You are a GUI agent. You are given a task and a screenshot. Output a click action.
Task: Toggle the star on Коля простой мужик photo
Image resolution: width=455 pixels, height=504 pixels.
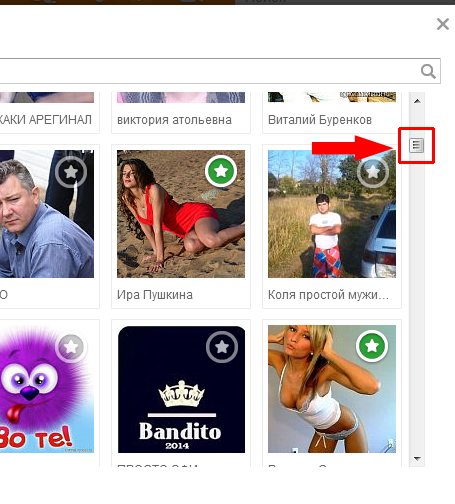[373, 172]
